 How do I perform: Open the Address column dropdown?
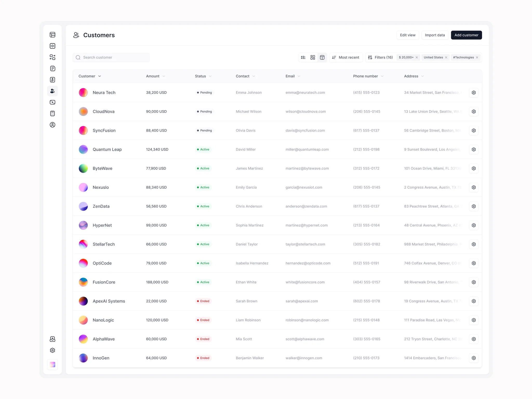pos(422,76)
